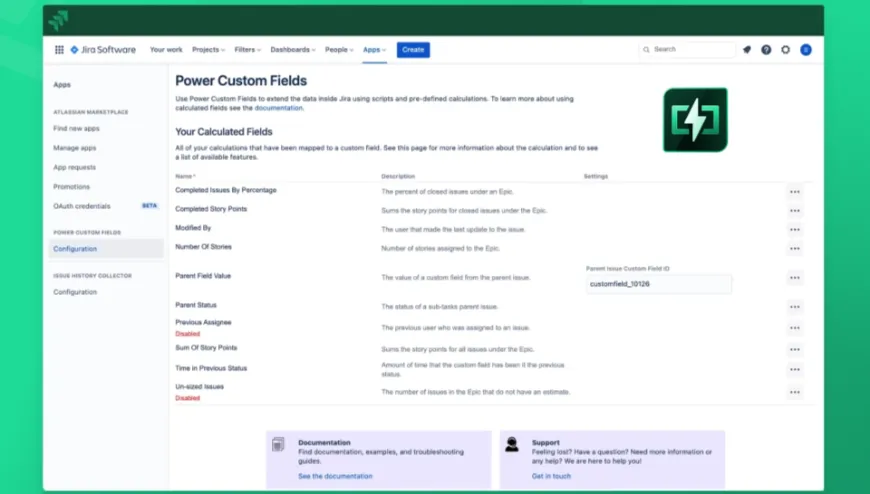
Task: Open the notifications icon in the header
Action: point(747,49)
